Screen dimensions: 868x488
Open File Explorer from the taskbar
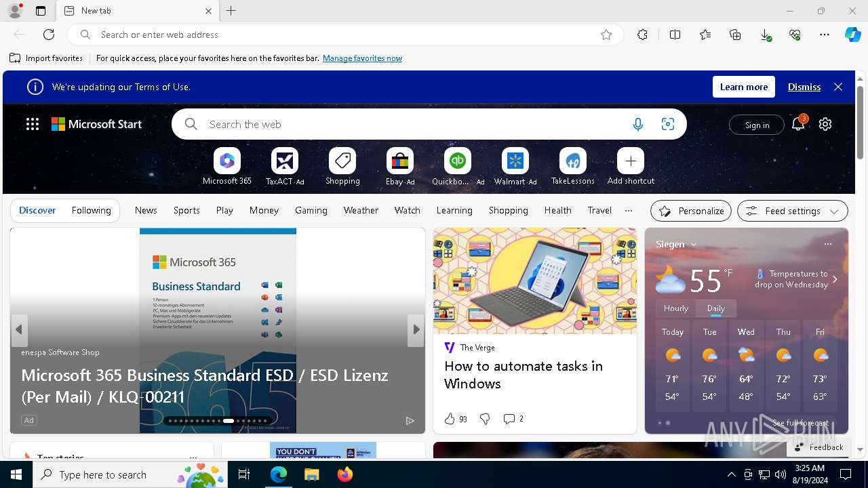311,474
